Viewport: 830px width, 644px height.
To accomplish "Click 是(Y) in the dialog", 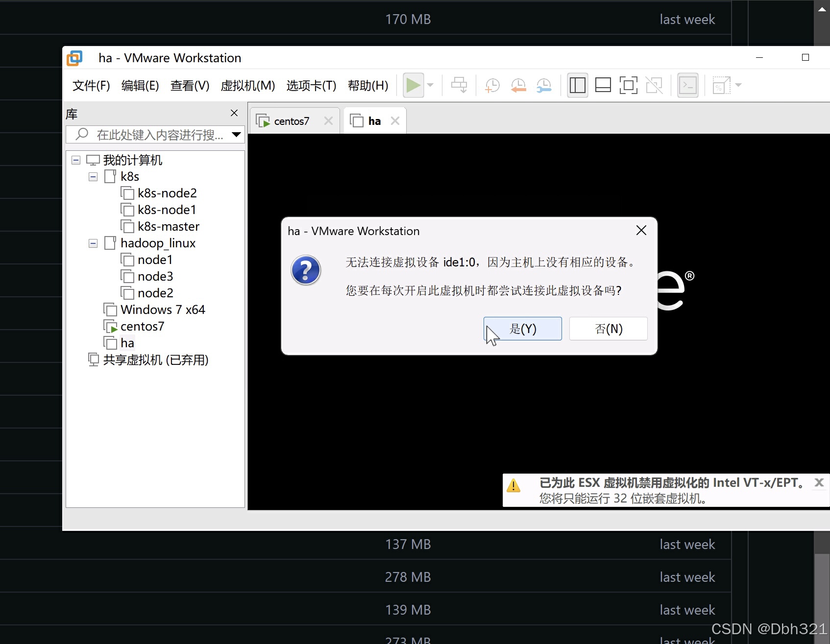I will (522, 328).
